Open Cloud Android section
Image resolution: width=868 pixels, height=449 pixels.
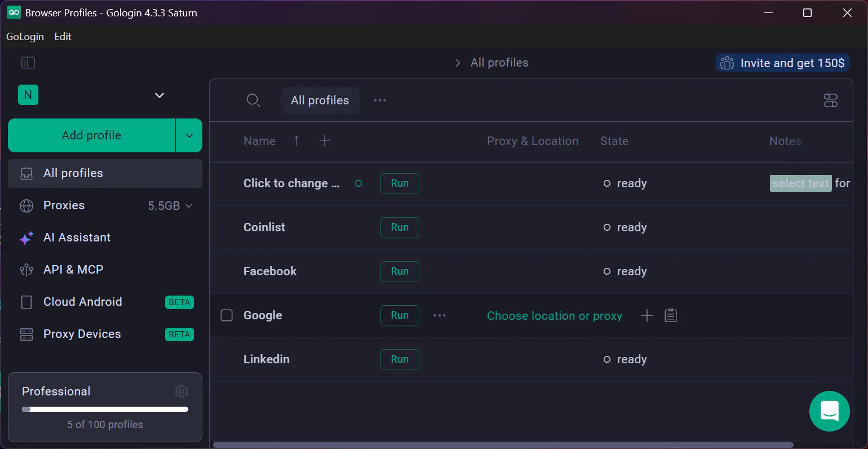[82, 302]
